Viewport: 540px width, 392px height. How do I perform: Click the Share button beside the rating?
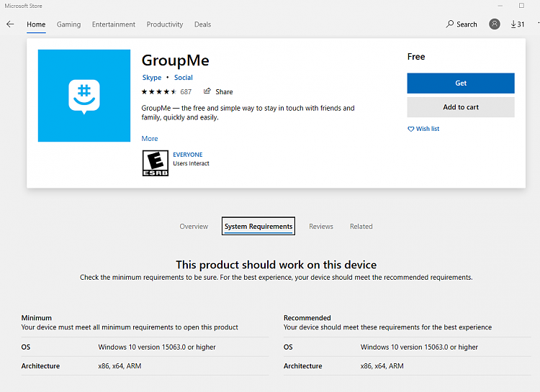[218, 91]
